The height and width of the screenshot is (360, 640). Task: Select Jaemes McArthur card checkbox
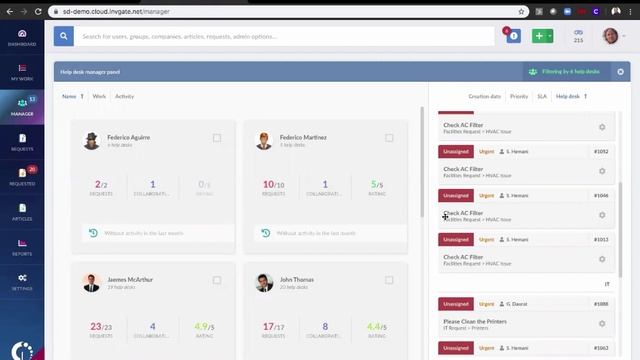pos(217,280)
